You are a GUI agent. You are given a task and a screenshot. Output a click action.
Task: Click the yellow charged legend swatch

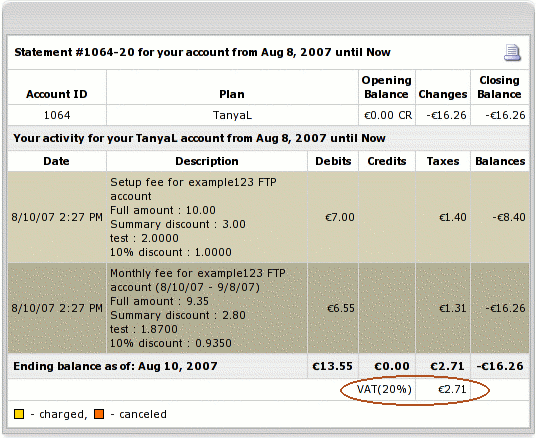click(x=19, y=414)
